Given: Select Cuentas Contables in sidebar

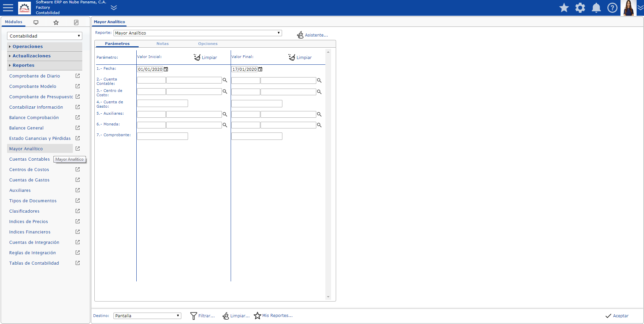Looking at the screenshot, I should pyautogui.click(x=30, y=159).
